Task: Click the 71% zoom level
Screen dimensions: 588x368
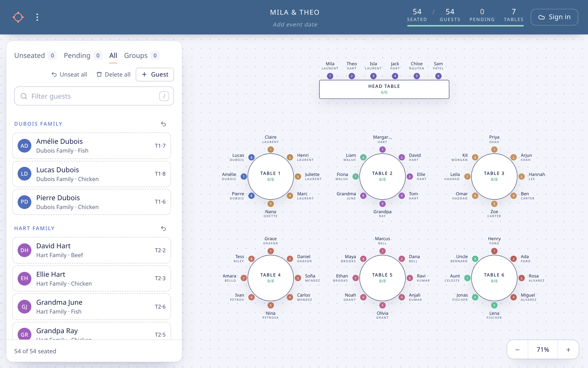Action: coord(543,350)
